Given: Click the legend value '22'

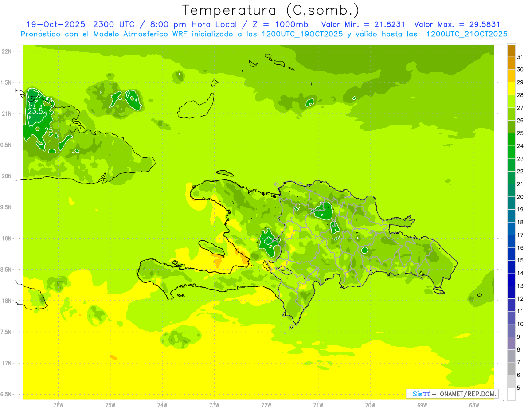Looking at the screenshot, I should click(520, 172).
